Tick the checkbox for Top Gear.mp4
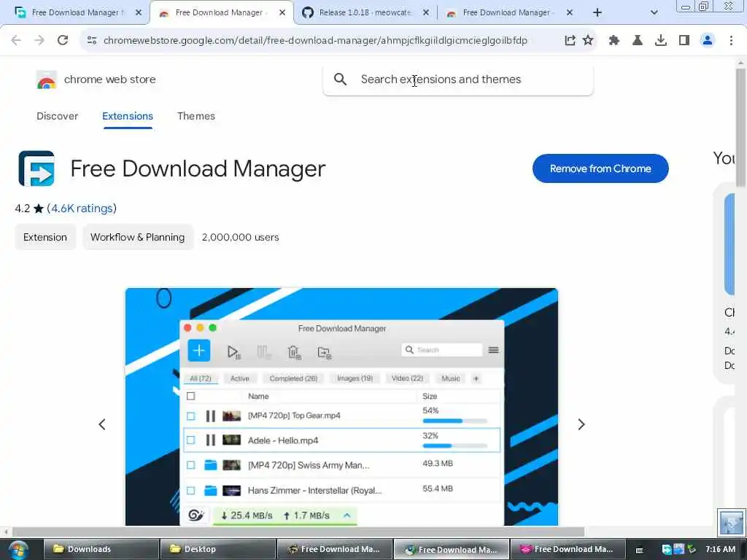The width and height of the screenshot is (747, 560). pos(191,416)
